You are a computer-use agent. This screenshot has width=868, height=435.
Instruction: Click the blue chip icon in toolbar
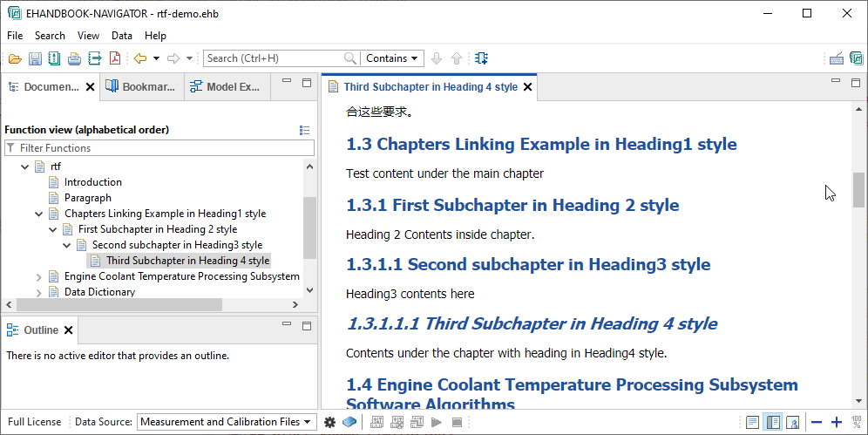482,58
